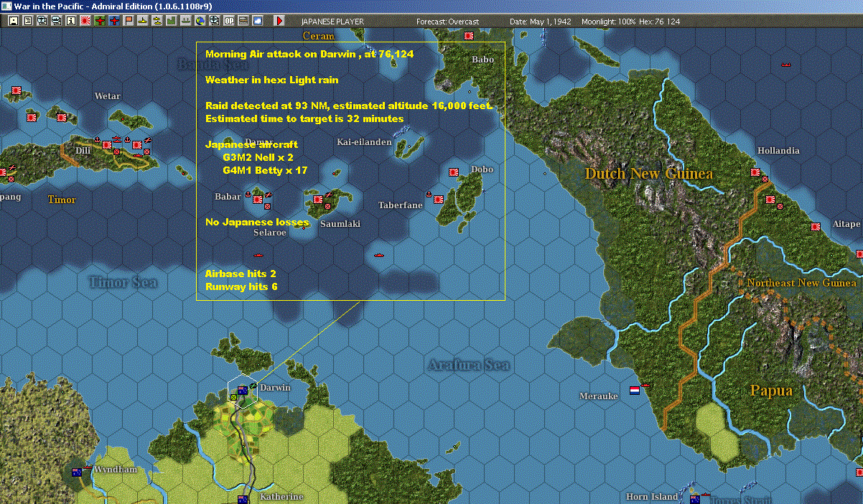Click the crosshair target toolbar icon

(x=215, y=21)
